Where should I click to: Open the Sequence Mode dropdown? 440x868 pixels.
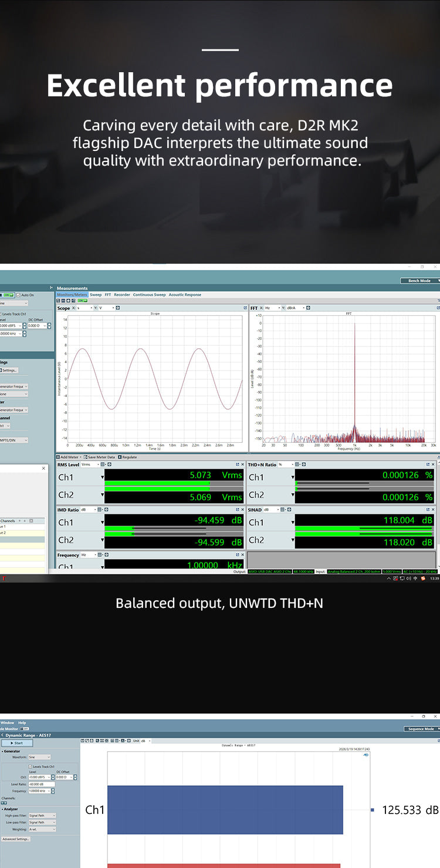click(421, 729)
